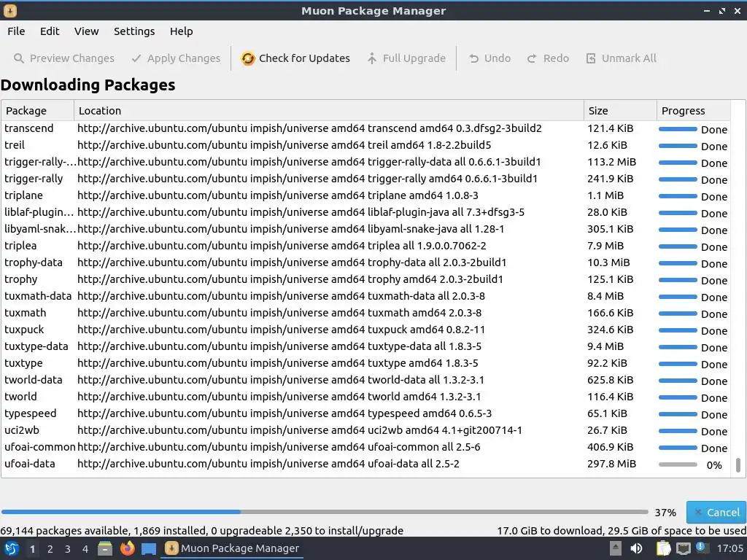Open the Settings menu
747x560 pixels.
coord(134,31)
